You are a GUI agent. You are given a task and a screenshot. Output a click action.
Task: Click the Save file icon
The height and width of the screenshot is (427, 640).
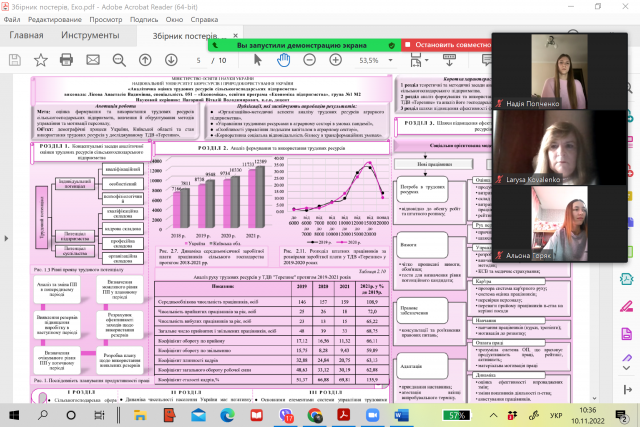[x=14, y=60]
